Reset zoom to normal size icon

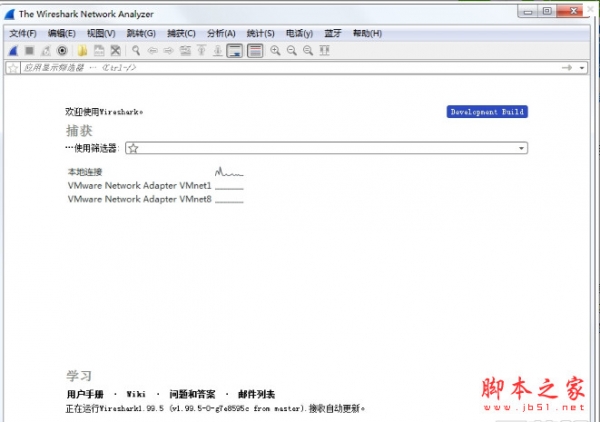point(308,51)
